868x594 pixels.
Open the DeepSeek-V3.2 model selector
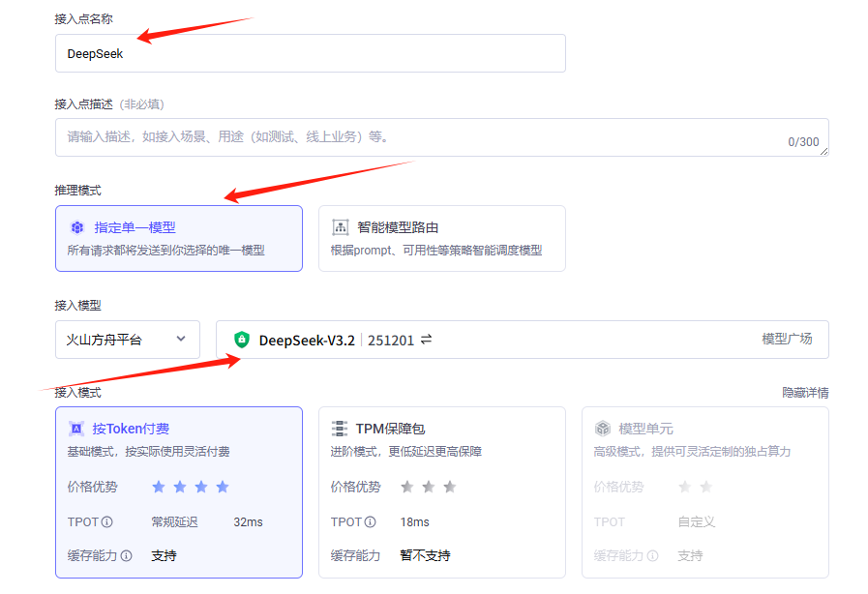pos(522,340)
